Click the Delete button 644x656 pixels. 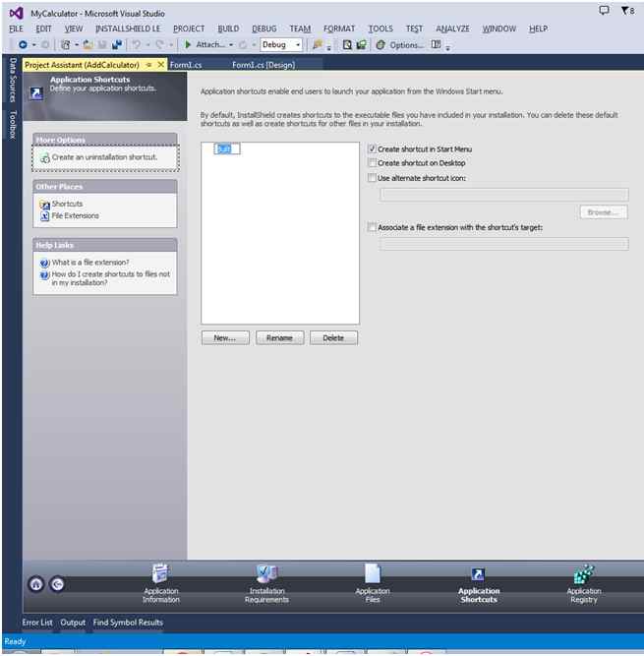[333, 338]
